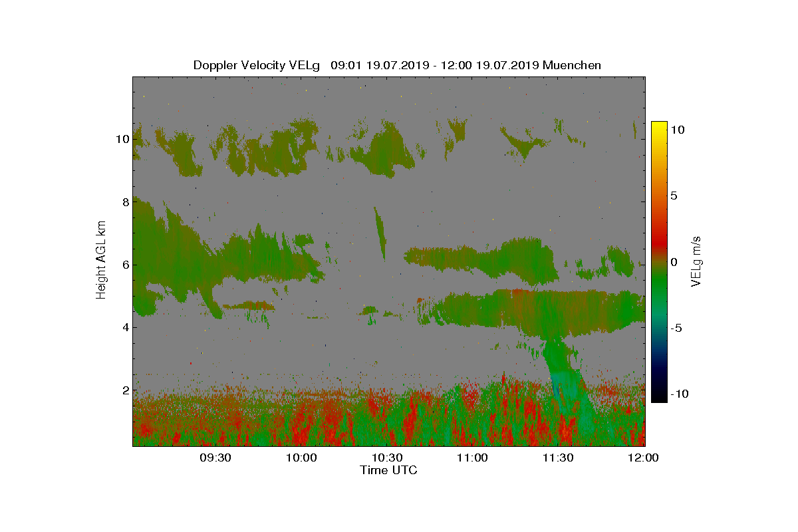Click the 'Height AGL km' y-axis label
The width and height of the screenshot is (798, 532).
click(x=101, y=261)
